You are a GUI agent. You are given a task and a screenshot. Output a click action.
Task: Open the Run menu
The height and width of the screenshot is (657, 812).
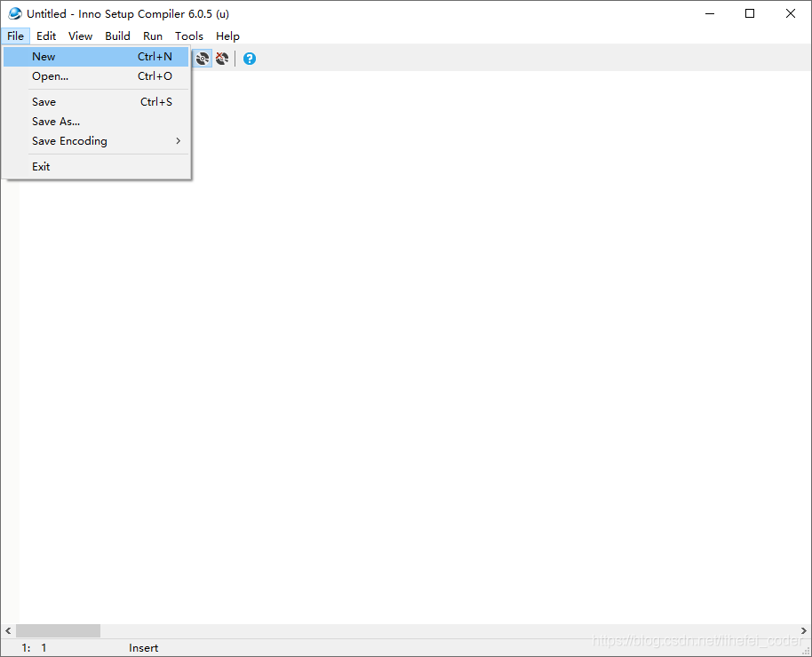point(153,36)
